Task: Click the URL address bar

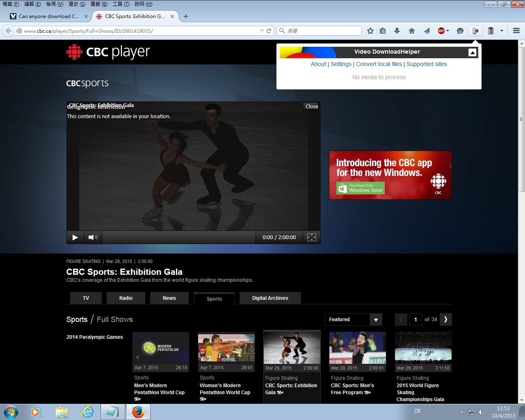Action: point(139,31)
